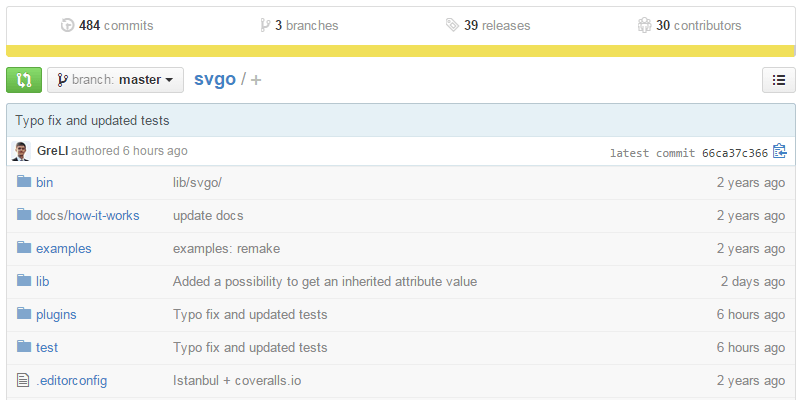
Task: Click the list view icon button
Action: [x=778, y=80]
